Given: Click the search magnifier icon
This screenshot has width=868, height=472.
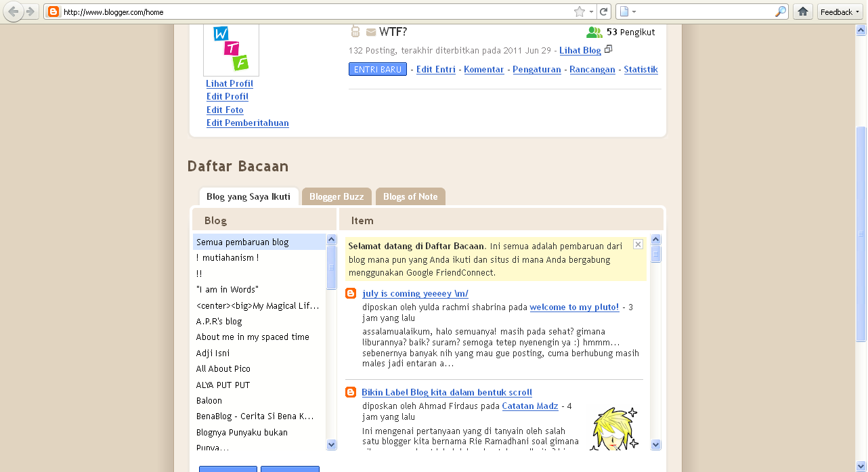Looking at the screenshot, I should click(x=781, y=12).
